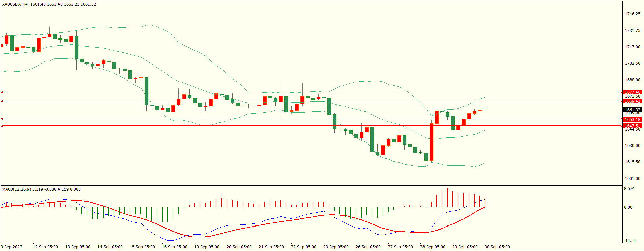Click the 1601.00 price axis label
This screenshot has height=251, width=644.
pos(632,179)
